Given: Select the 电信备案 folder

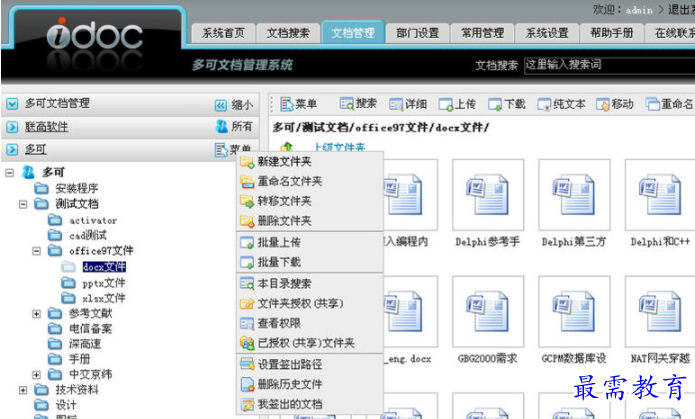Looking at the screenshot, I should coord(90,329).
